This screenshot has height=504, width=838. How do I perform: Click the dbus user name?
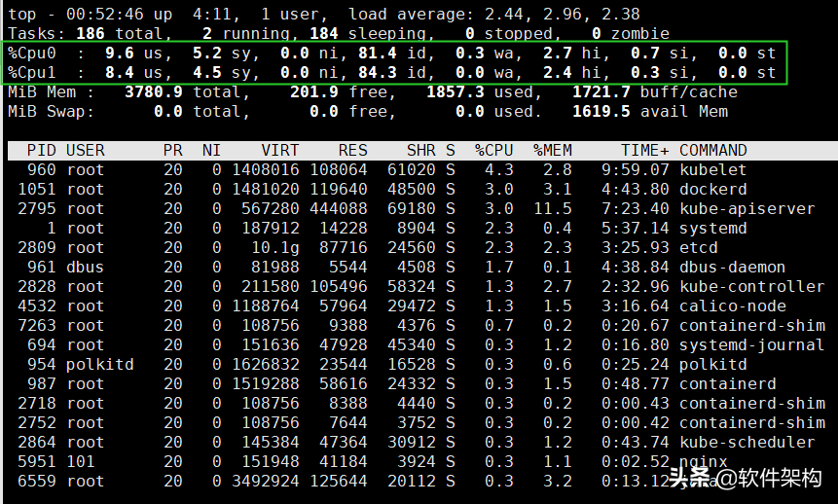(x=85, y=268)
